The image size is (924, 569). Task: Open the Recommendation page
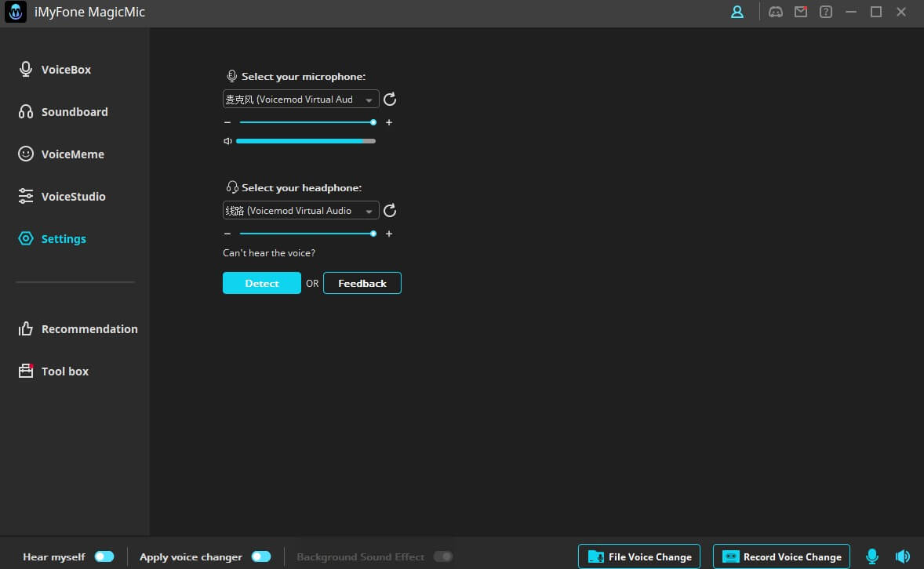(78, 328)
